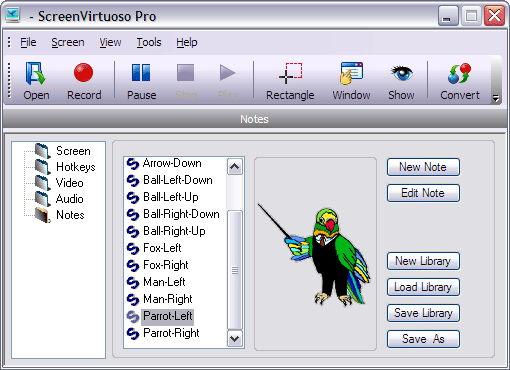Open the Help menu

[187, 42]
